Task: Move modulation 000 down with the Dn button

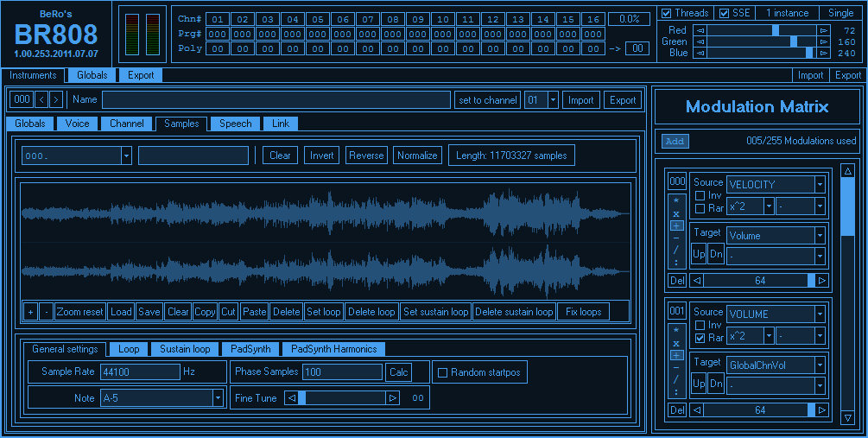Action: coord(716,254)
